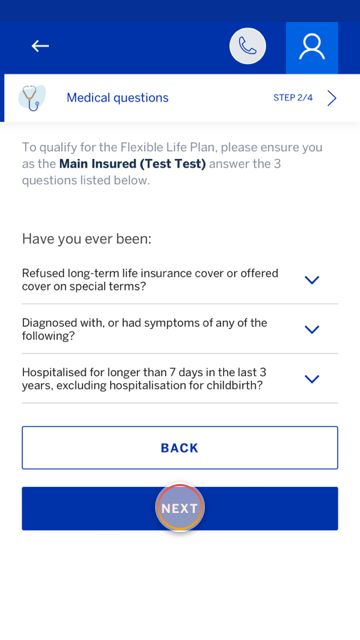Tap the stethoscope icon
This screenshot has width=360, height=640.
32,98
